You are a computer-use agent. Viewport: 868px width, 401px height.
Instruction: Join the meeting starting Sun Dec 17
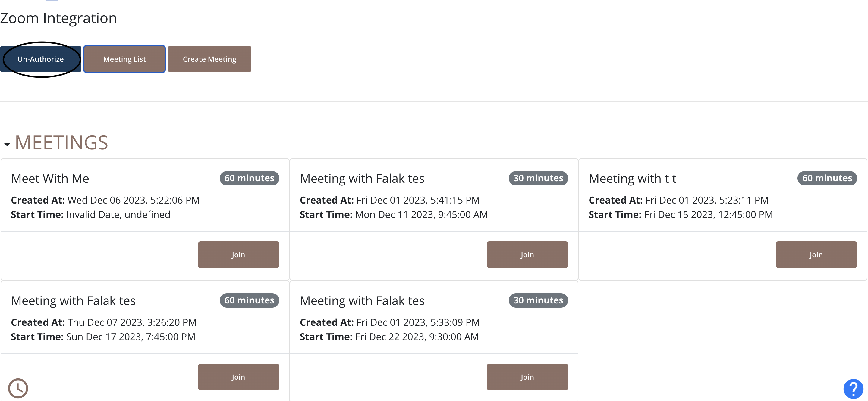(238, 377)
